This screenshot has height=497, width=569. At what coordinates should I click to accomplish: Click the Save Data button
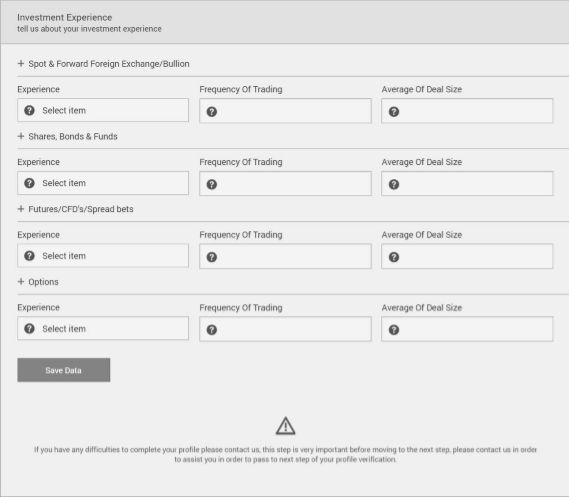(x=64, y=370)
